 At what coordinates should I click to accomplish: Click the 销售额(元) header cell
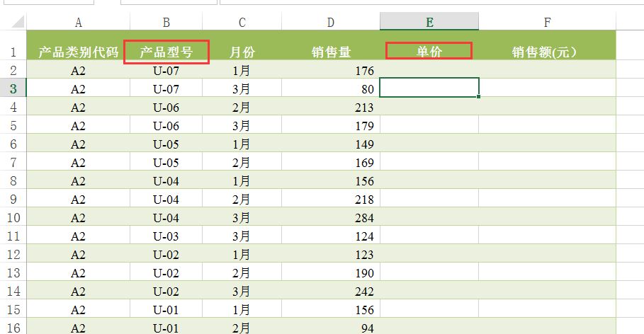pos(547,45)
